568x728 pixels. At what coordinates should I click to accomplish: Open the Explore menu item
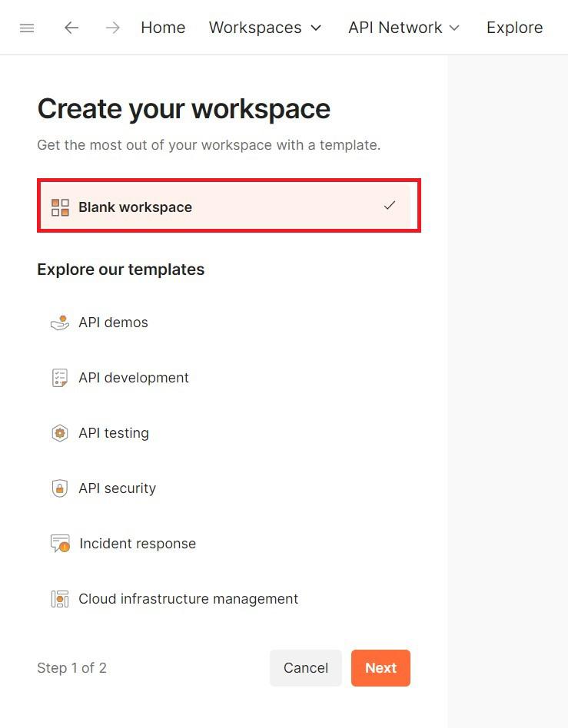(x=514, y=28)
